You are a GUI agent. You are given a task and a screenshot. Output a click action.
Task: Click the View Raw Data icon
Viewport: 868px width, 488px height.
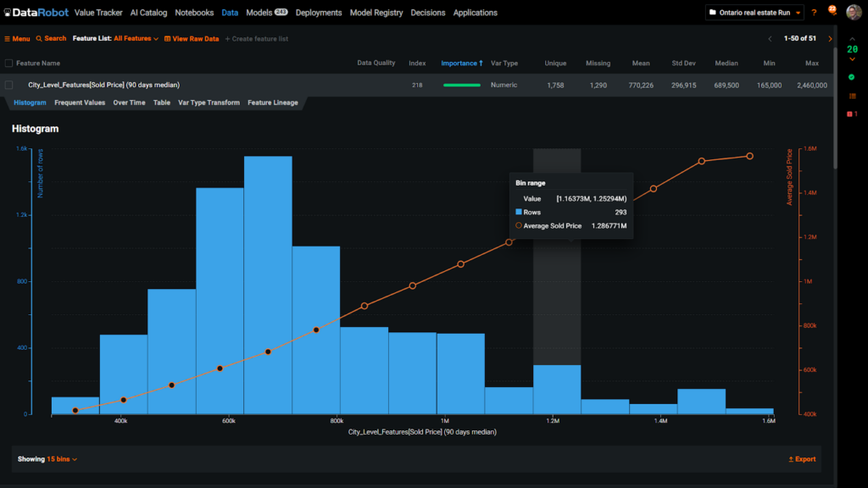pos(166,38)
